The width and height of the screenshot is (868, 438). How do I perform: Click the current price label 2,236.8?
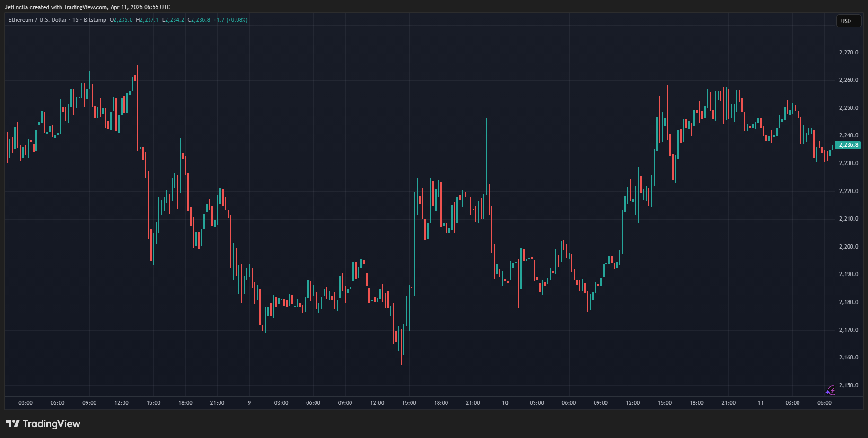click(x=848, y=145)
